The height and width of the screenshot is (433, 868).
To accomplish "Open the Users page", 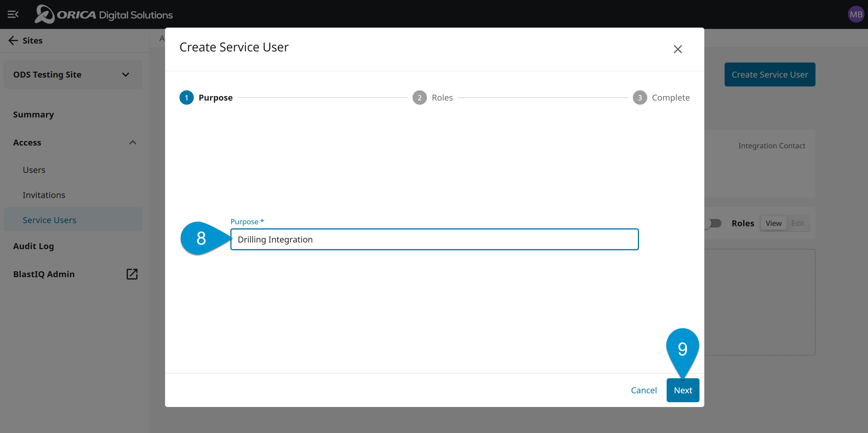I will coord(34,170).
